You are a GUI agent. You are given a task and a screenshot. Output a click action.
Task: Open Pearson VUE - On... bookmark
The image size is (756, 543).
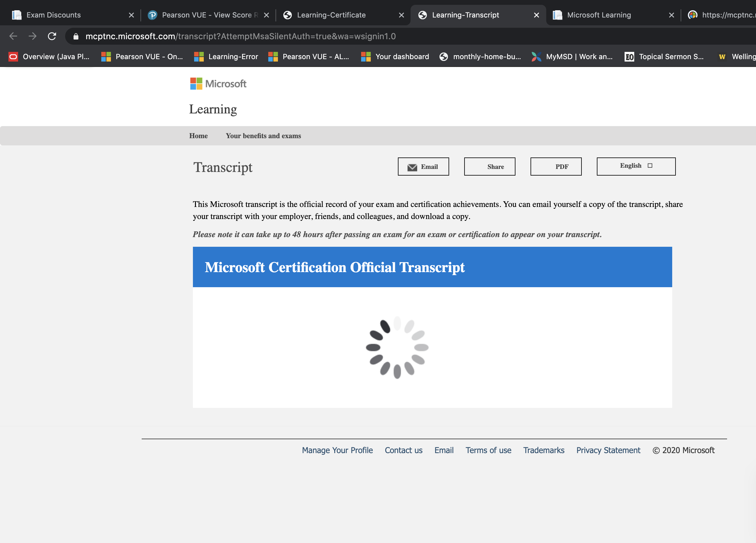[142, 57]
